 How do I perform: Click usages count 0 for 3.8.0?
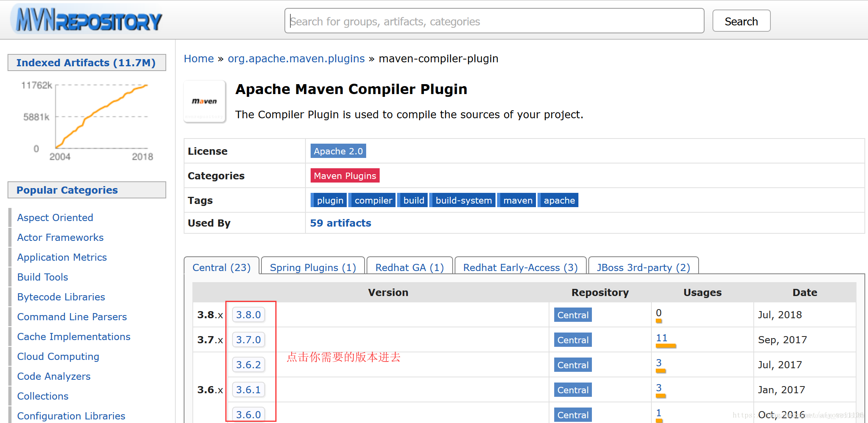pyautogui.click(x=659, y=313)
